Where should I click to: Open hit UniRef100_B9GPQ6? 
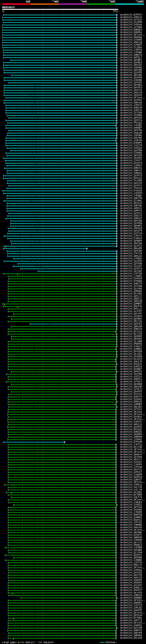pos(131,37)
